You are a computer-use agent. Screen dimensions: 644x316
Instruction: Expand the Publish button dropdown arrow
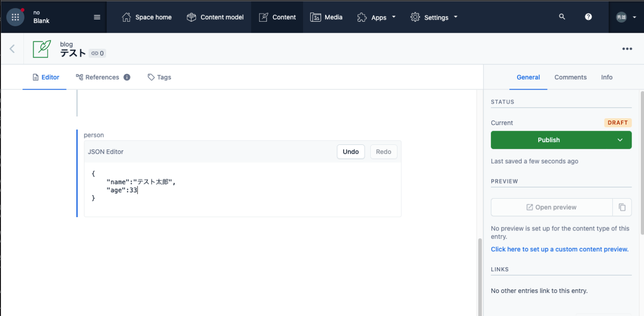(x=620, y=140)
